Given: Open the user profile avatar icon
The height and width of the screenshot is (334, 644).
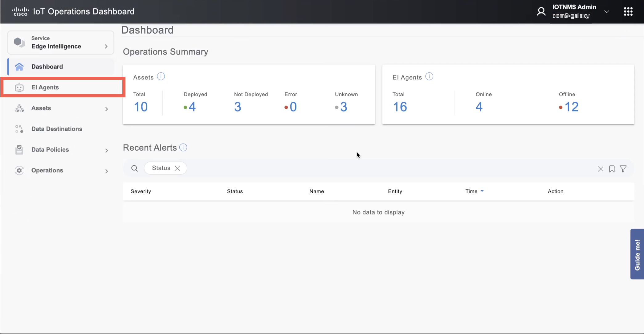Looking at the screenshot, I should (541, 11).
